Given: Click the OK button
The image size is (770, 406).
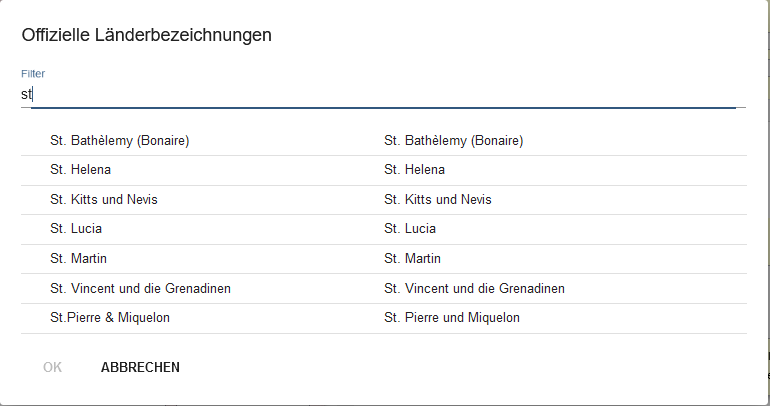Looking at the screenshot, I should click(52, 367).
